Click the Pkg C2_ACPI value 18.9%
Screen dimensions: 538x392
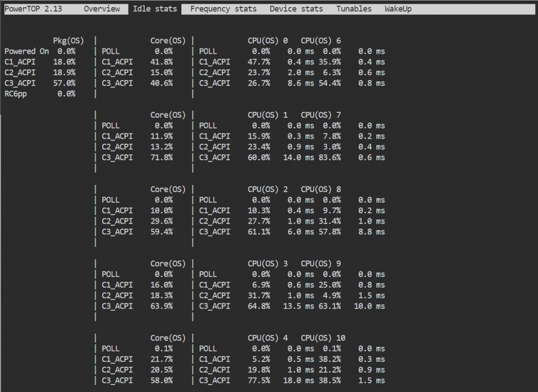(x=64, y=73)
